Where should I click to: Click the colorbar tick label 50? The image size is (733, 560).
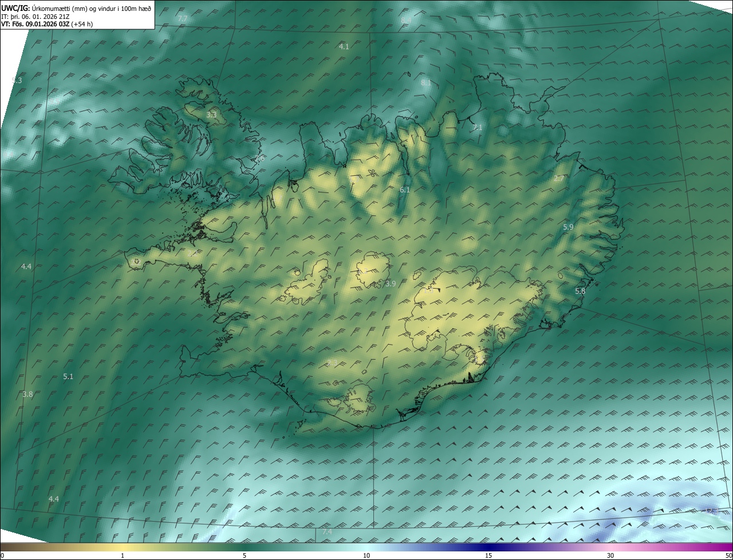pyautogui.click(x=728, y=555)
